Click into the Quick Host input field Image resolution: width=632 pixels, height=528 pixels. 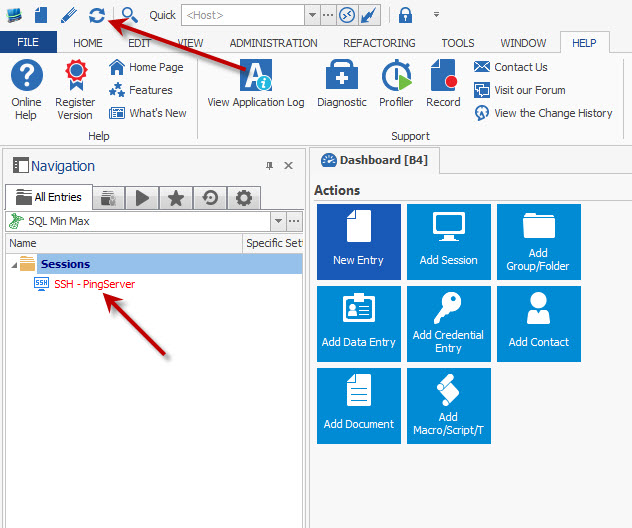pyautogui.click(x=243, y=15)
